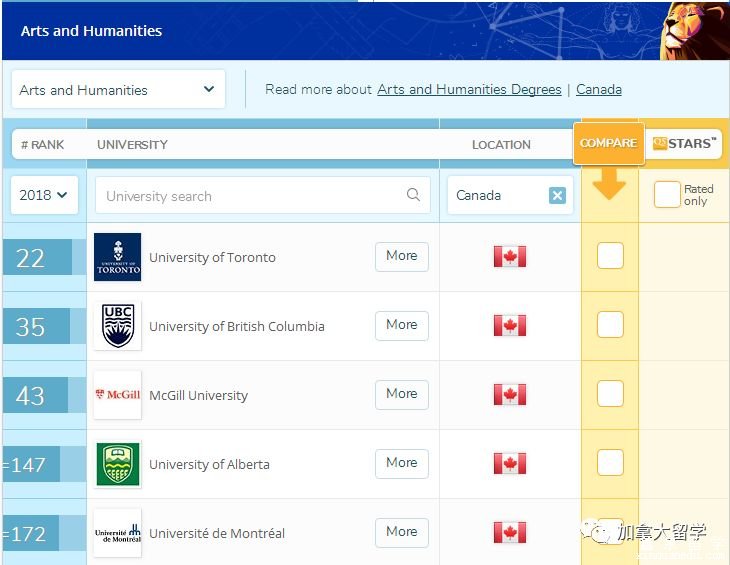This screenshot has height=565, width=730.
Task: Click Canada flag in Toronto row
Action: pos(510,256)
